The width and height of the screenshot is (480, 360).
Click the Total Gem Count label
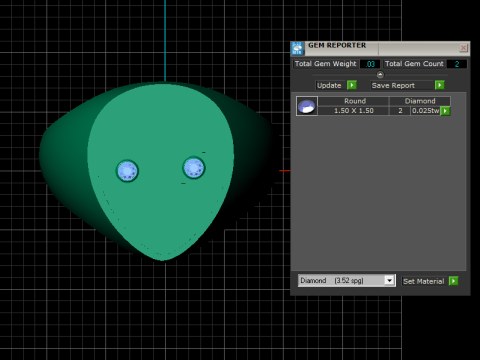coord(414,64)
